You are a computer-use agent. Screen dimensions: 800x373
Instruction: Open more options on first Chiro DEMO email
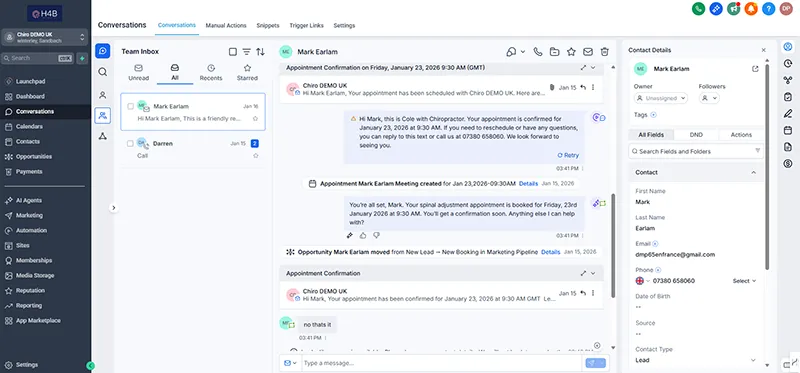coord(593,87)
